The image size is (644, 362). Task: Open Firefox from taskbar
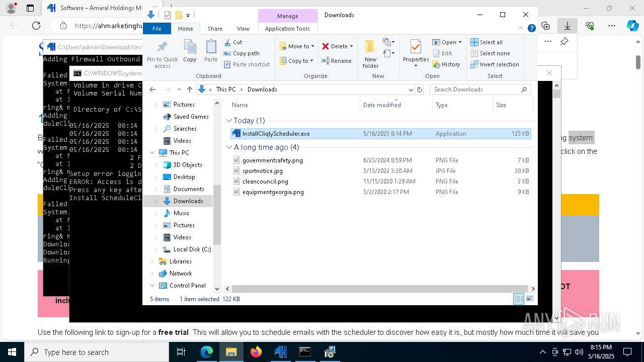click(x=256, y=352)
